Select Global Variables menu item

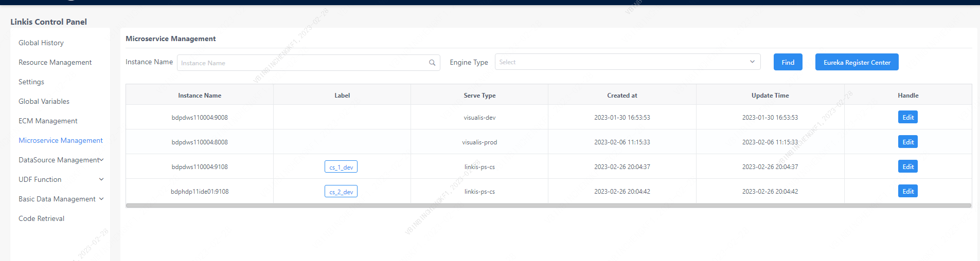pyautogui.click(x=44, y=101)
